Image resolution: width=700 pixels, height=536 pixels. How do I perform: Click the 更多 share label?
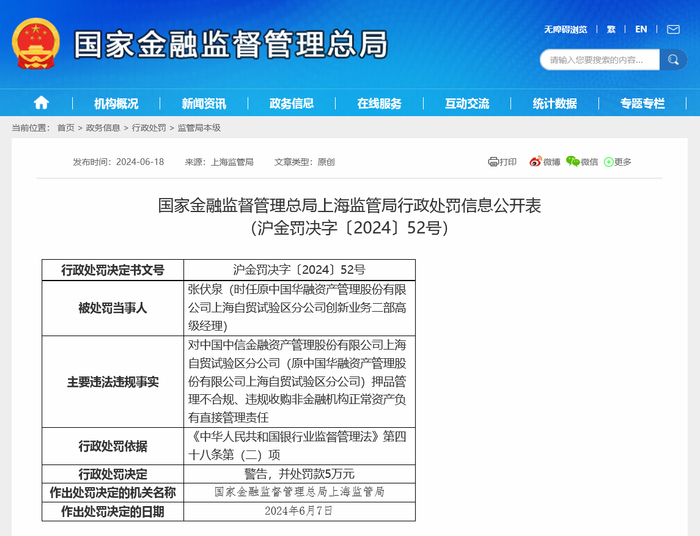click(623, 162)
